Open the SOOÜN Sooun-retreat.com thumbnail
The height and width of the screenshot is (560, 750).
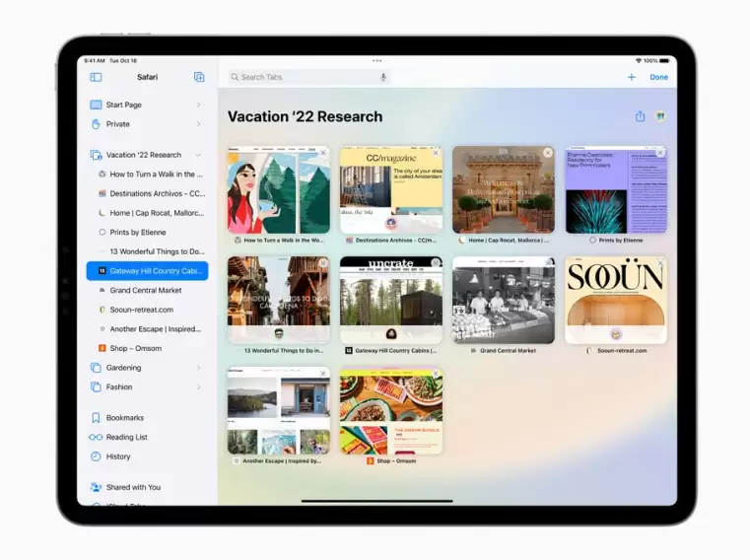[616, 300]
